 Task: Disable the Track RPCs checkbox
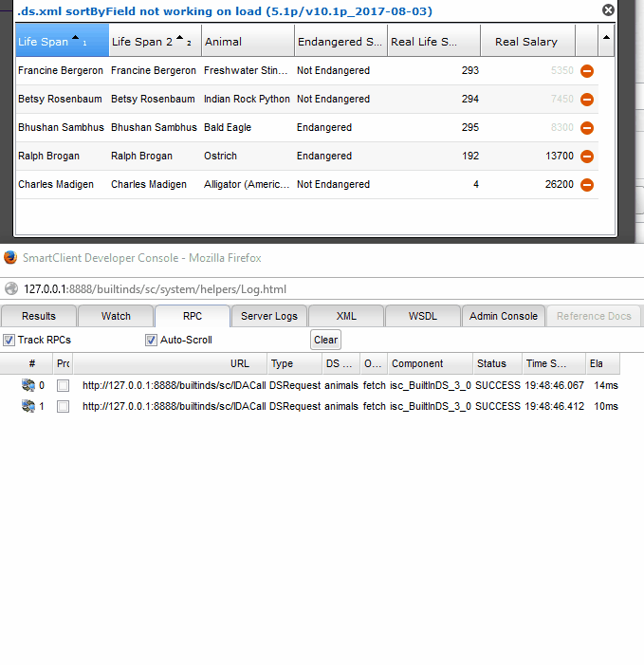9,340
